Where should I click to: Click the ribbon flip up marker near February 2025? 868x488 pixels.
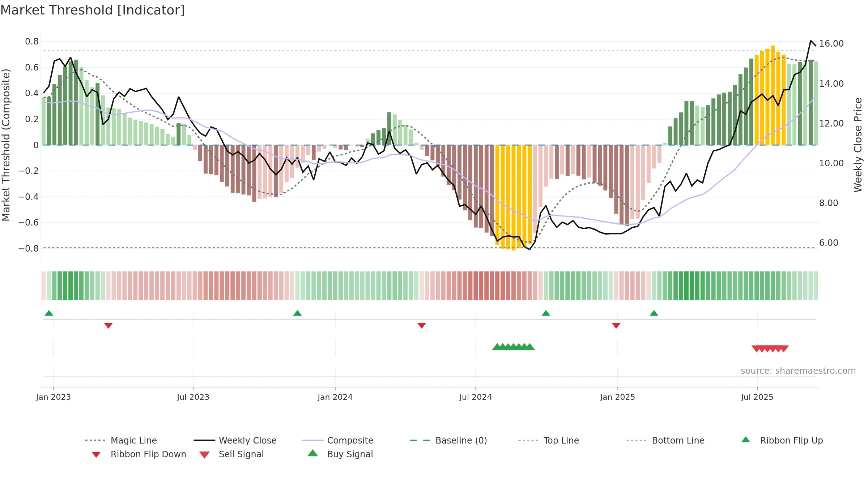654,313
